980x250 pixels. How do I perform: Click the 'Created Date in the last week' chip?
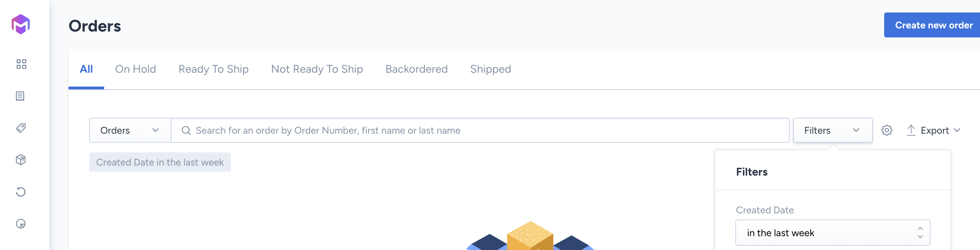click(x=160, y=162)
